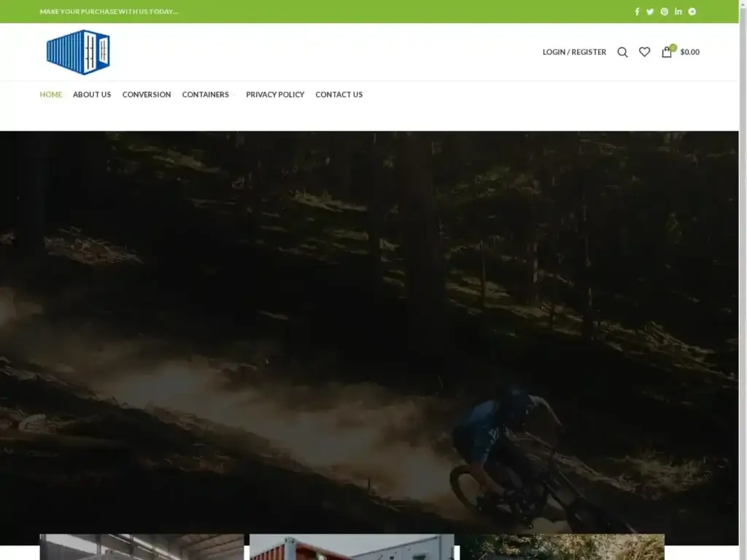Viewport: 747px width, 560px height.
Task: Click the search magnifier icon
Action: tap(622, 52)
